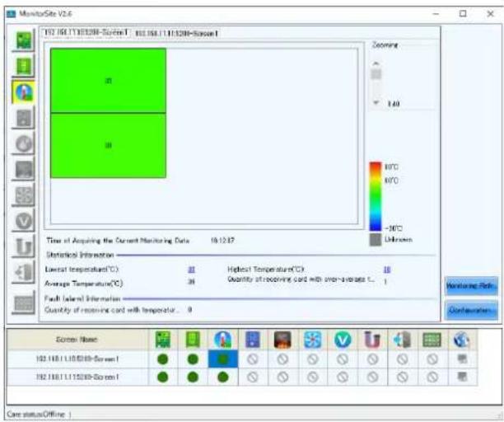Viewport: 504px width, 422px height.
Task: Click the grey V voltage sidebar icon
Action: [23, 221]
